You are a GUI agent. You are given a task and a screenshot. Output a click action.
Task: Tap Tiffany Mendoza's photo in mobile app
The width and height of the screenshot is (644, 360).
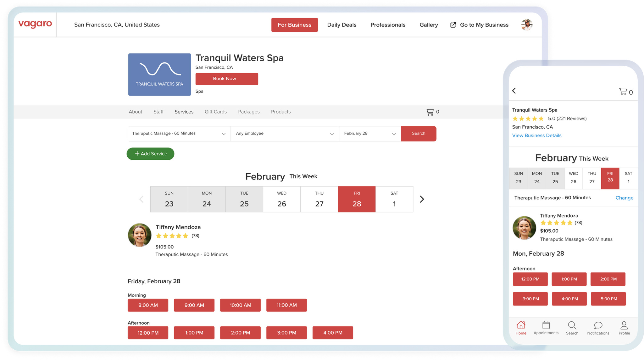pyautogui.click(x=524, y=228)
